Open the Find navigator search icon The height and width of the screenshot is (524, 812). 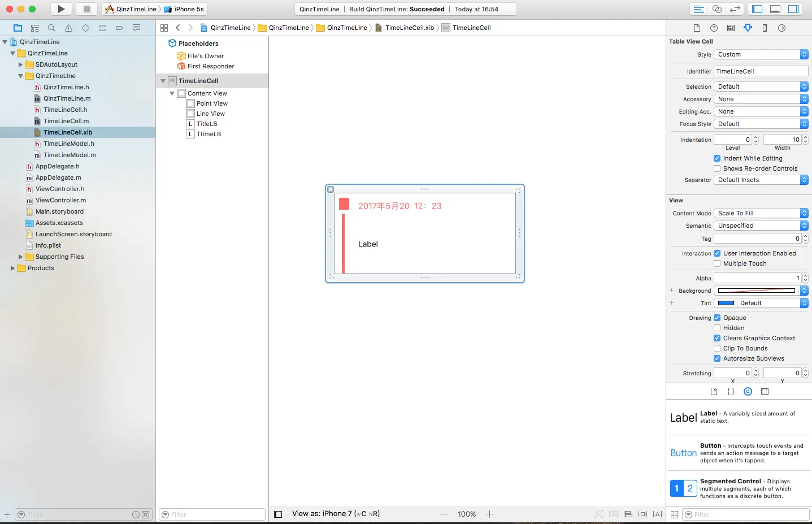pos(51,28)
